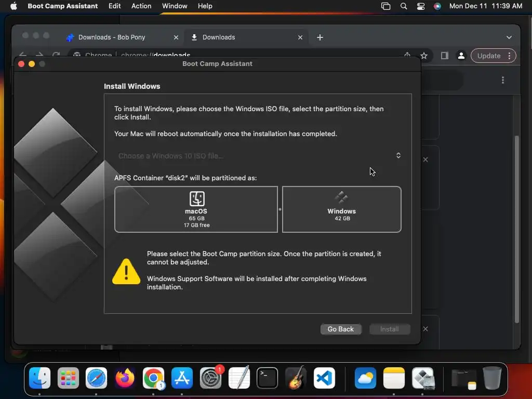532x399 pixels.
Task: Remove the lower download item with X
Action: [425, 329]
